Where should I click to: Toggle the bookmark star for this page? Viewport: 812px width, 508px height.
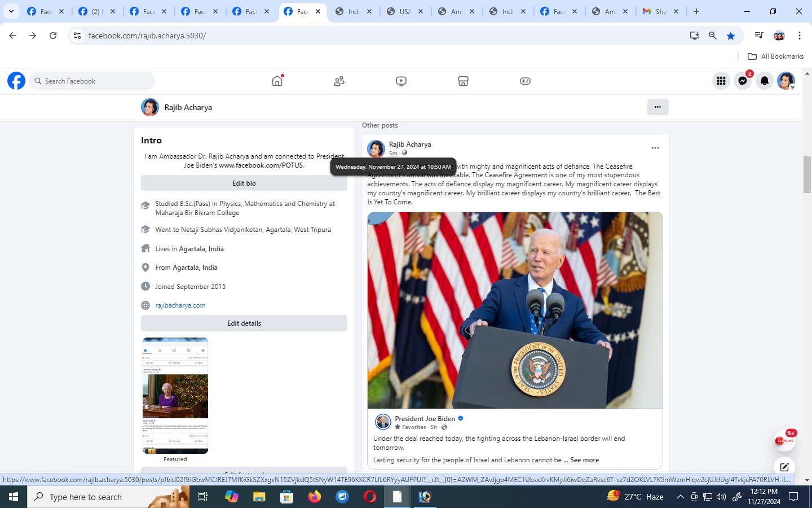click(731, 36)
